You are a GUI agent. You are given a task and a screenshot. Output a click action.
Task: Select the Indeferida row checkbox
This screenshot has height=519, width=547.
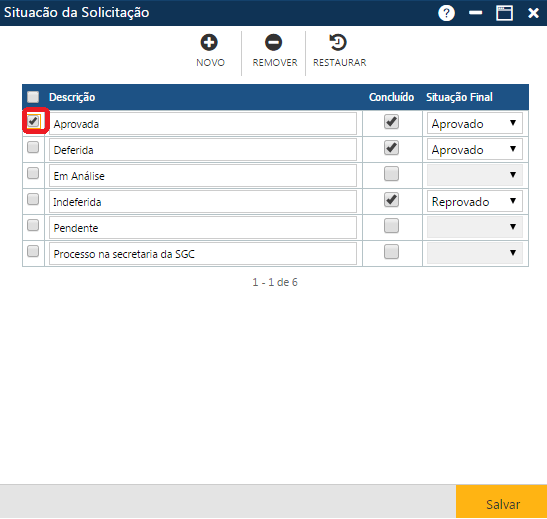(x=33, y=199)
